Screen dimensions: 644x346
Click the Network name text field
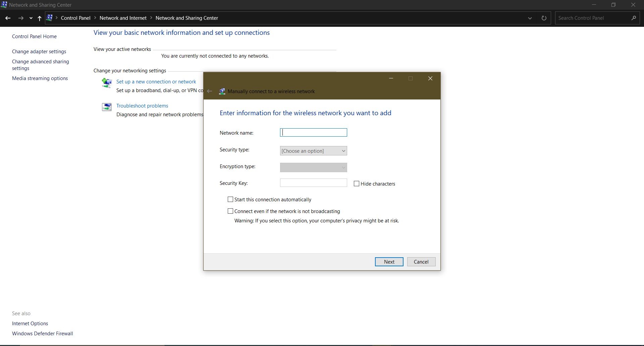click(314, 133)
